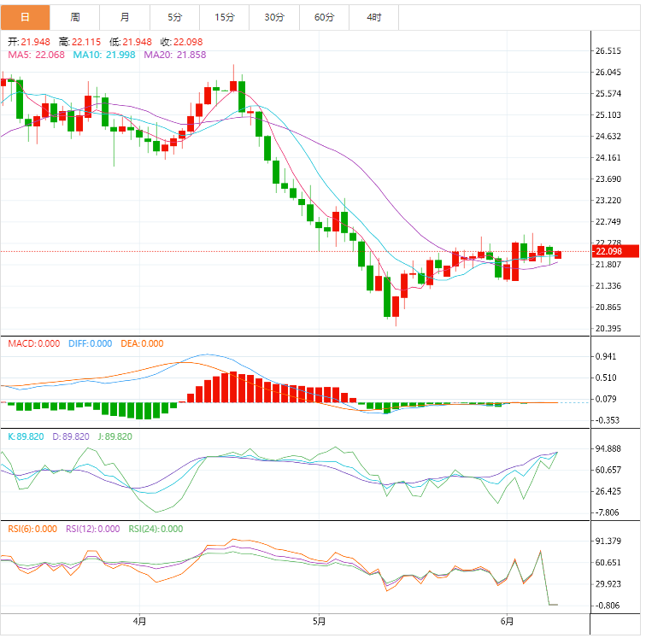Click the 开:21.948 open price label
This screenshot has width=646, height=644.
29,42
